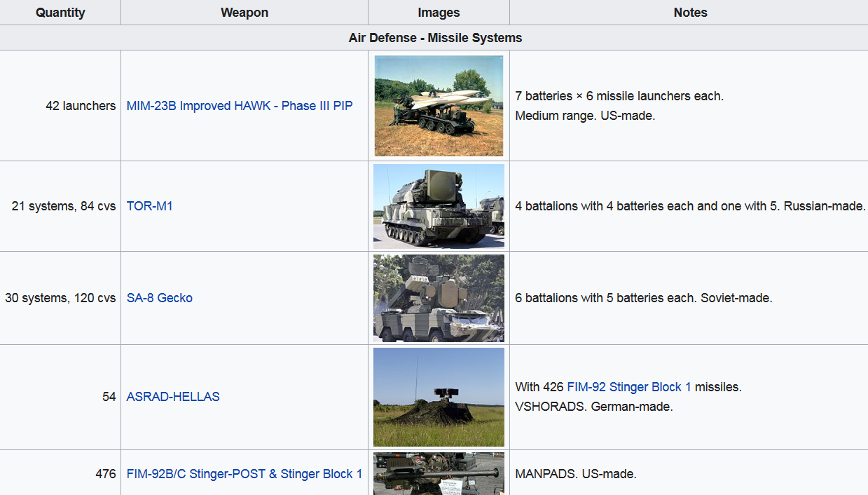Click the Notes column header
The width and height of the screenshot is (868, 495).
[690, 13]
